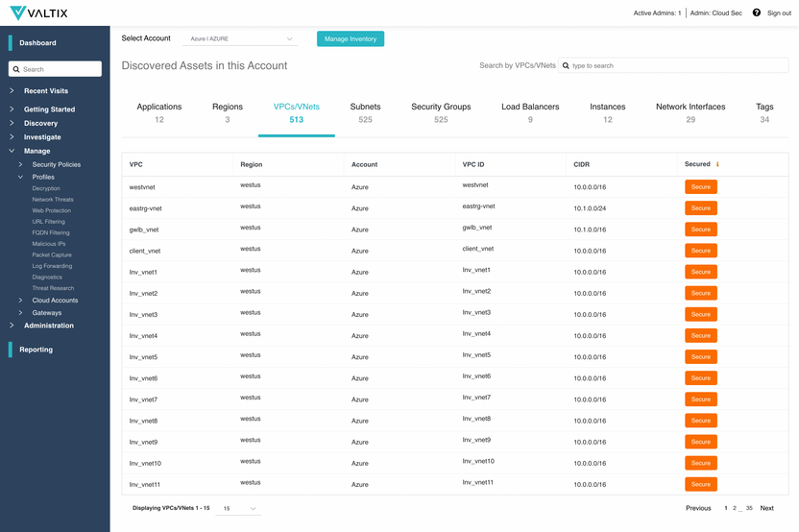Open URL Filtering profile item
This screenshot has width=799, height=532.
pos(48,222)
